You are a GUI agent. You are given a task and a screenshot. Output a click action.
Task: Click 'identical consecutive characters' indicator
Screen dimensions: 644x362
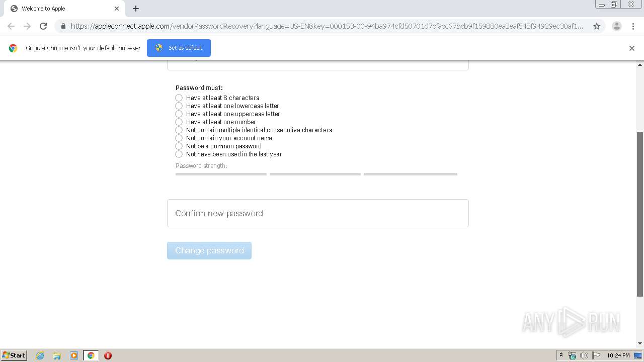tap(179, 130)
